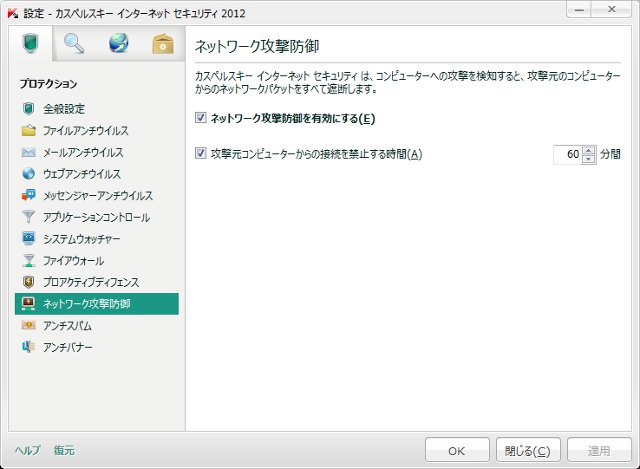
Task: Click the 適用 apply button
Action: click(x=599, y=450)
